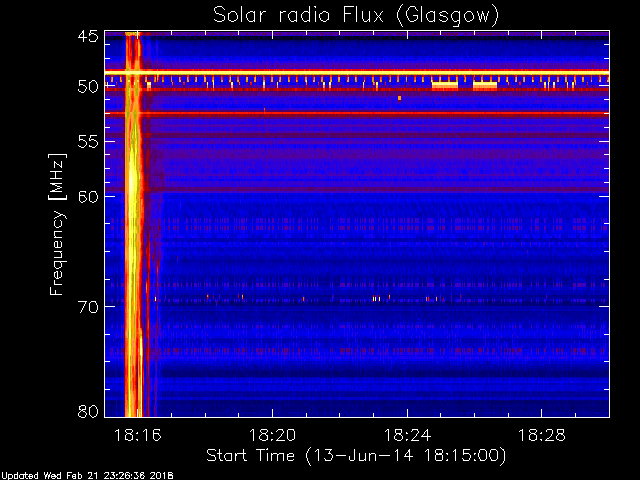Click the "18:16" time tick label
Image resolution: width=640 pixels, height=480 pixels.
click(x=138, y=435)
